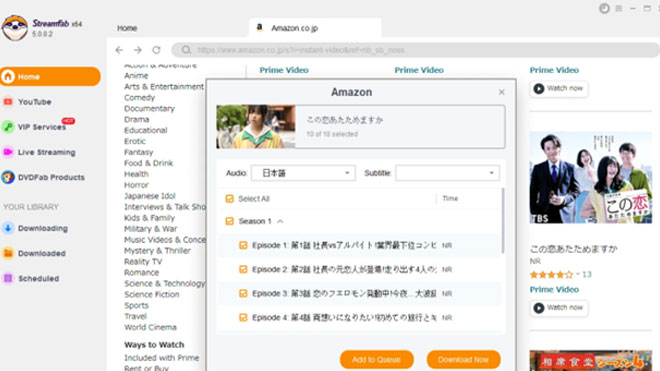Uncheck the Episode 3 checkbox
The height and width of the screenshot is (371, 660).
[243, 293]
